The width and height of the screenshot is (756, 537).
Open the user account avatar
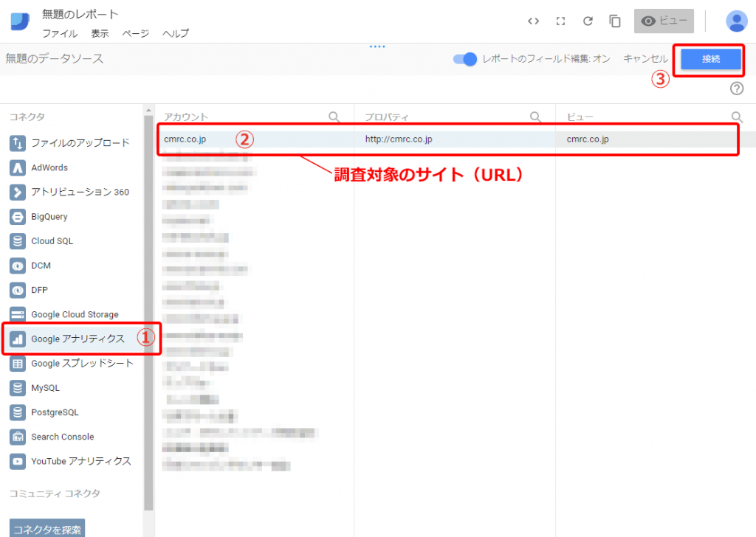[736, 21]
